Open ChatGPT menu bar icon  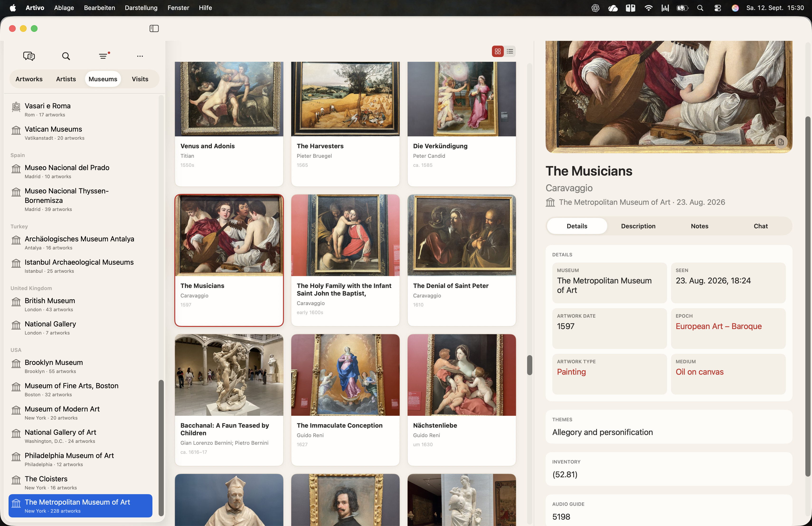(x=595, y=8)
